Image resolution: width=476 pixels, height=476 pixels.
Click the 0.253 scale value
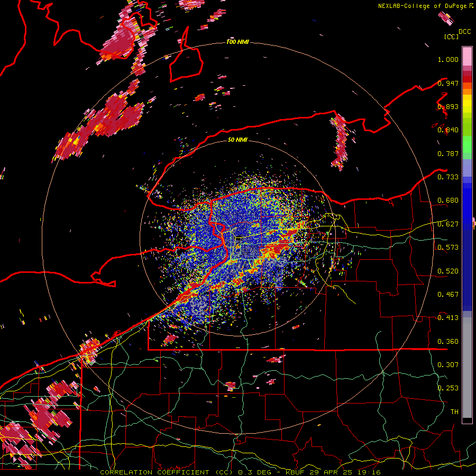[x=448, y=388]
